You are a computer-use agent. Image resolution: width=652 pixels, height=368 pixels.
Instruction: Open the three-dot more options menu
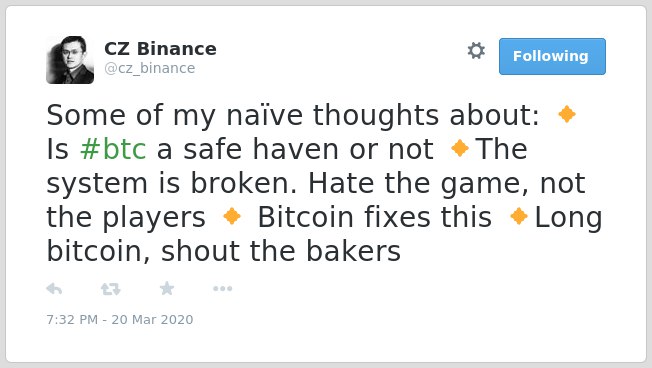222,289
